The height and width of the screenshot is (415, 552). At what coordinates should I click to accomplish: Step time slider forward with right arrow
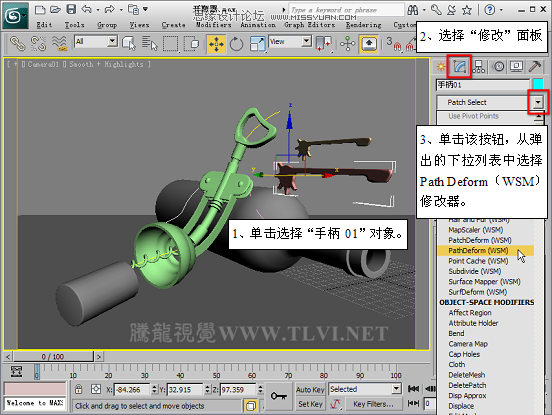[99, 357]
